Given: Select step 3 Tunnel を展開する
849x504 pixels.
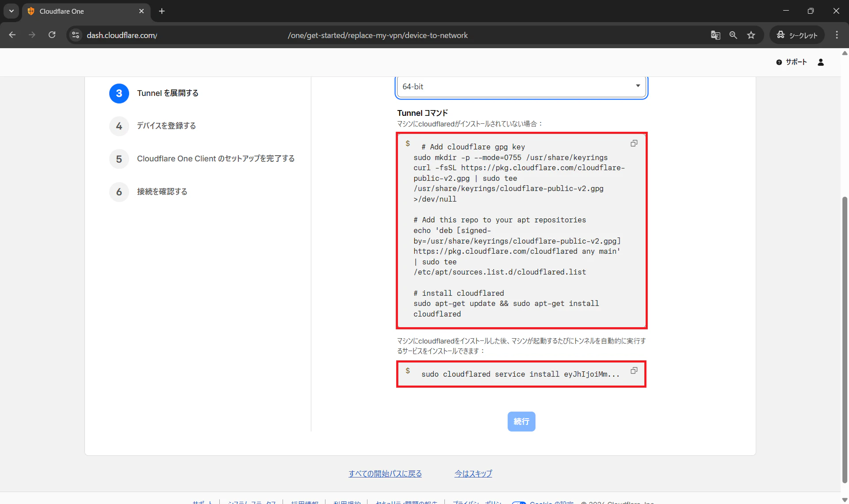Looking at the screenshot, I should (154, 93).
